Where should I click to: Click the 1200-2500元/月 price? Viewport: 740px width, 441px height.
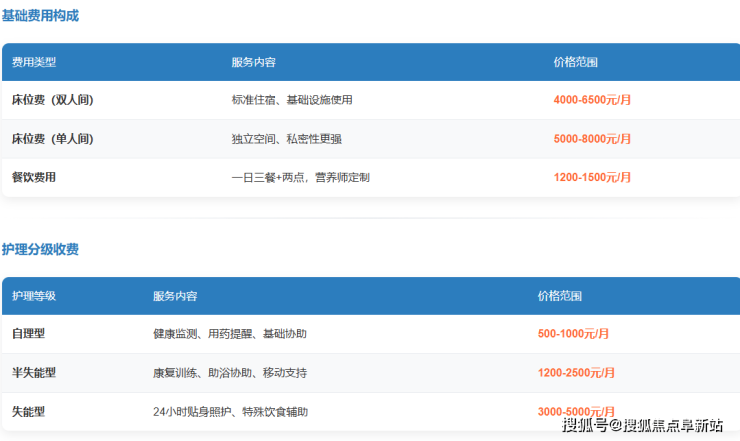pyautogui.click(x=577, y=373)
